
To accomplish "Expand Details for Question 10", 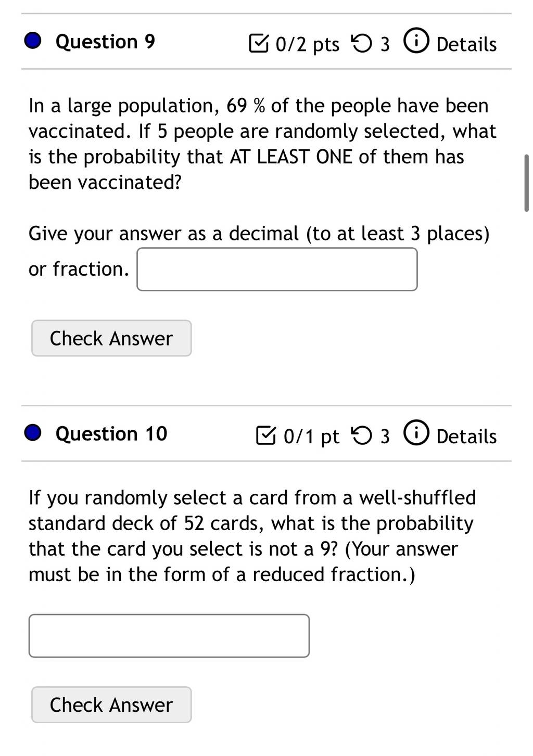I will pos(466,436).
